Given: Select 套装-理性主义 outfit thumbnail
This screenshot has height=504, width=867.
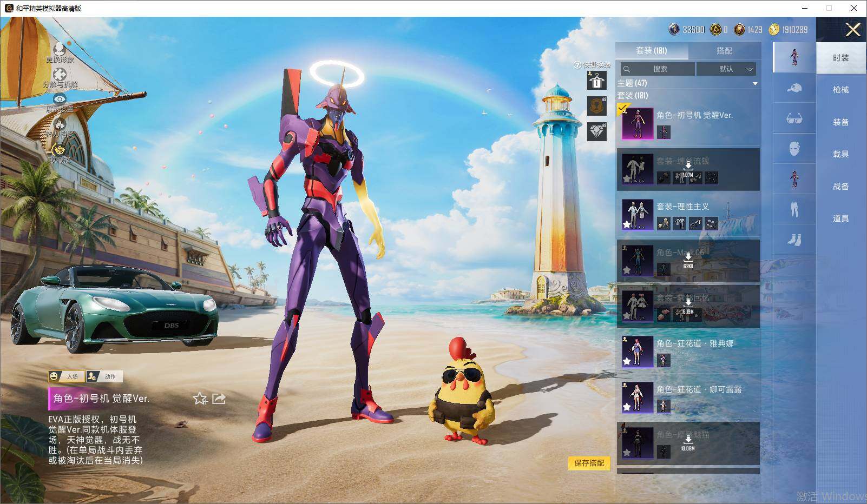Looking at the screenshot, I should 638,214.
